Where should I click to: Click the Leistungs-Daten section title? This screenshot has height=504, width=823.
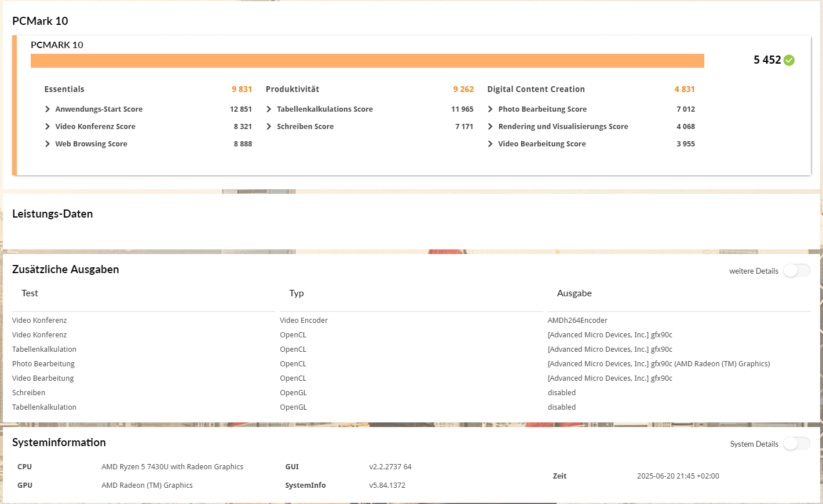(x=53, y=214)
